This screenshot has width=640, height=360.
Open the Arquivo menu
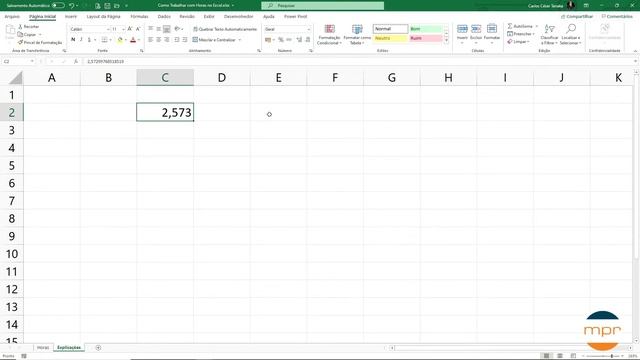(12, 16)
